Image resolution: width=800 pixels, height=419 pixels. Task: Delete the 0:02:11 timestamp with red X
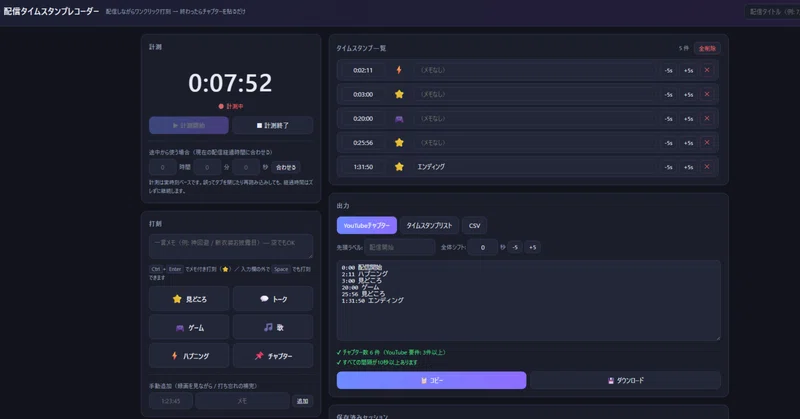[x=707, y=70]
